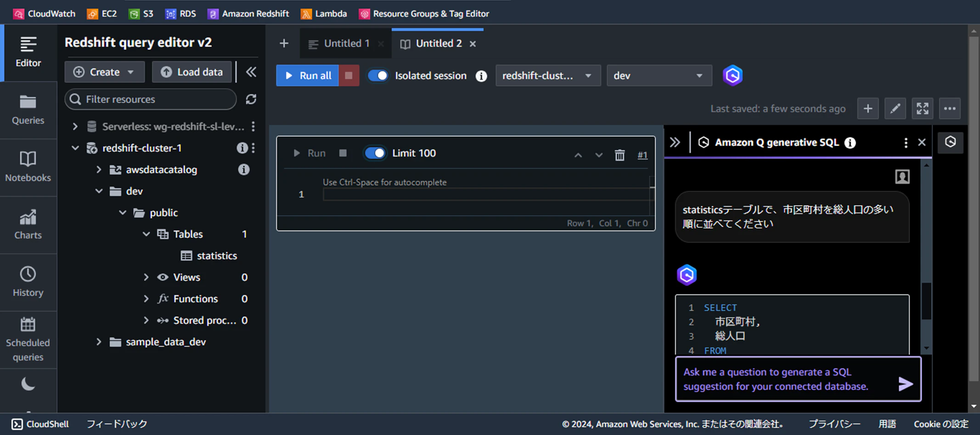Image resolution: width=980 pixels, height=435 pixels.
Task: Click the #1 cell number link
Action: pyautogui.click(x=642, y=155)
